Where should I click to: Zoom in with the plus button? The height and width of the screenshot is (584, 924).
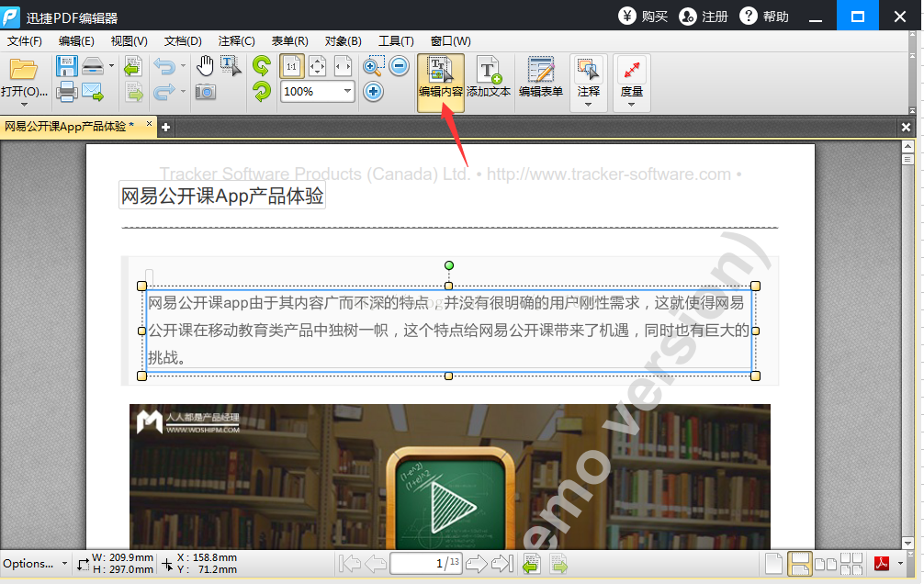(373, 92)
